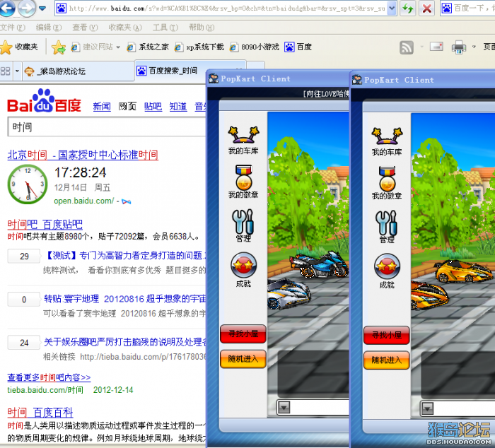Open the 建议网站 favorites bar link

click(x=92, y=47)
